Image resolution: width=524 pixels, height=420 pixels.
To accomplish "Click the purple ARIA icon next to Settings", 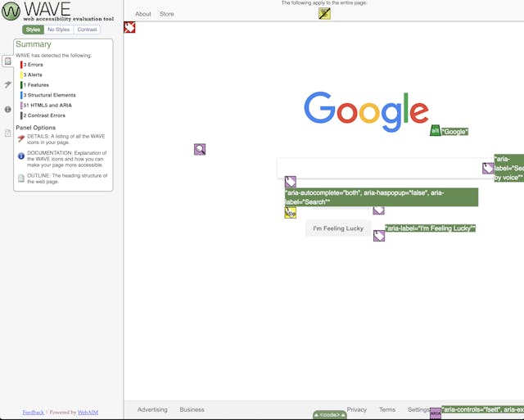I will tap(436, 413).
